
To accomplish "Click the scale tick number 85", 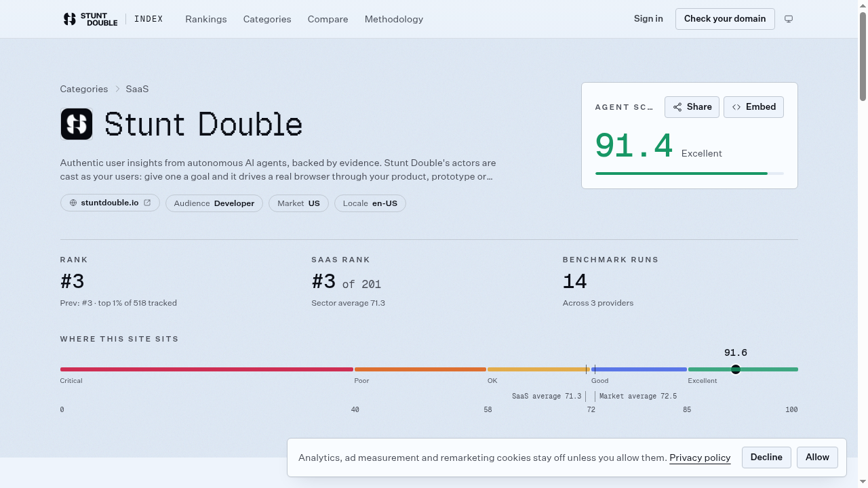I will pos(687,410).
